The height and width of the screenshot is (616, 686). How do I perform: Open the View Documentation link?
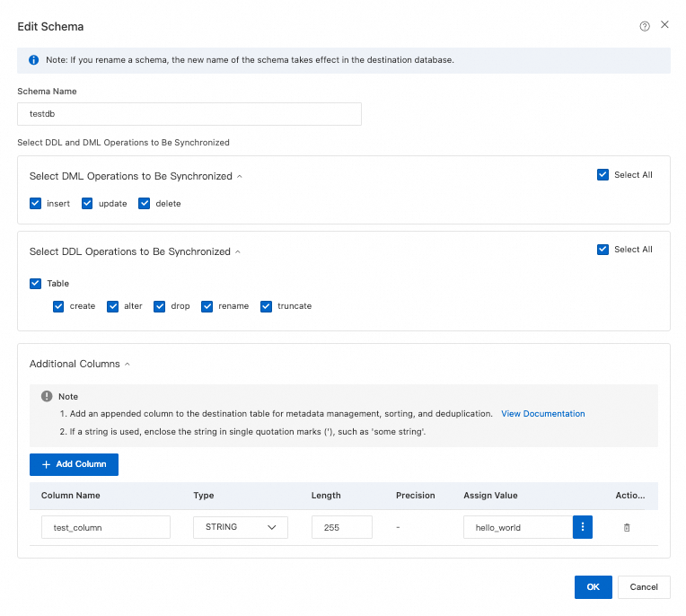542,414
